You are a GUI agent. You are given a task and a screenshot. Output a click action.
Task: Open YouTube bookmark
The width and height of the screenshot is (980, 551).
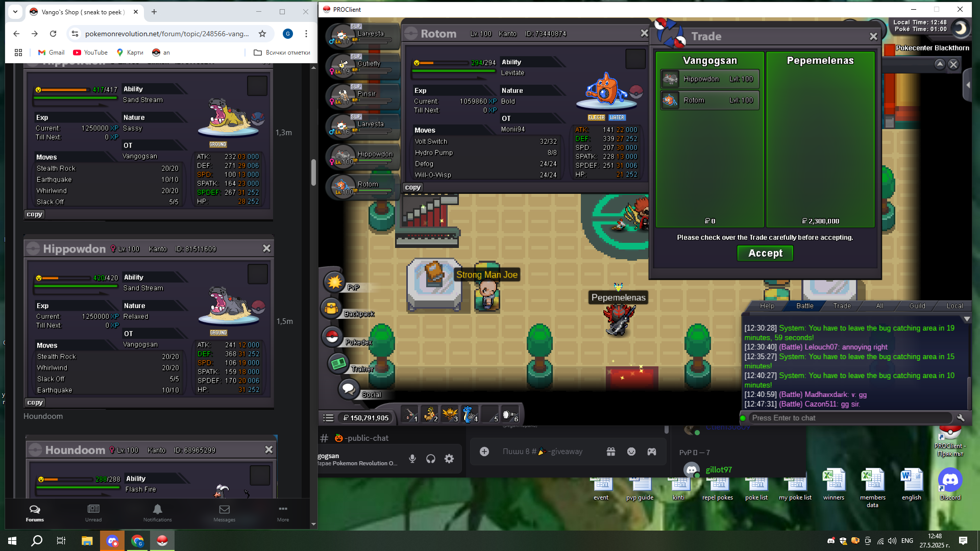(90, 53)
